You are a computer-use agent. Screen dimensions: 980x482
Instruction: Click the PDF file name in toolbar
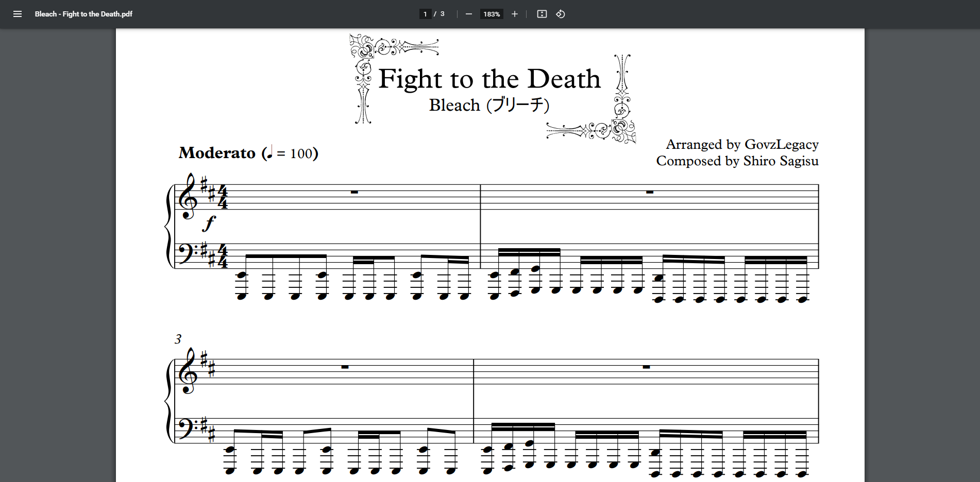point(83,14)
